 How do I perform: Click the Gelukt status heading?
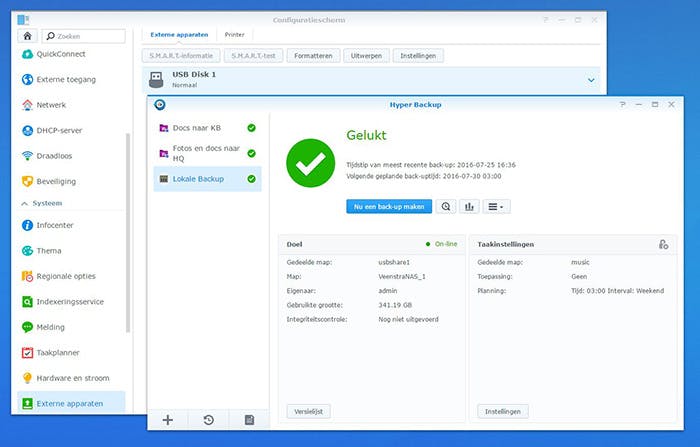(x=366, y=135)
